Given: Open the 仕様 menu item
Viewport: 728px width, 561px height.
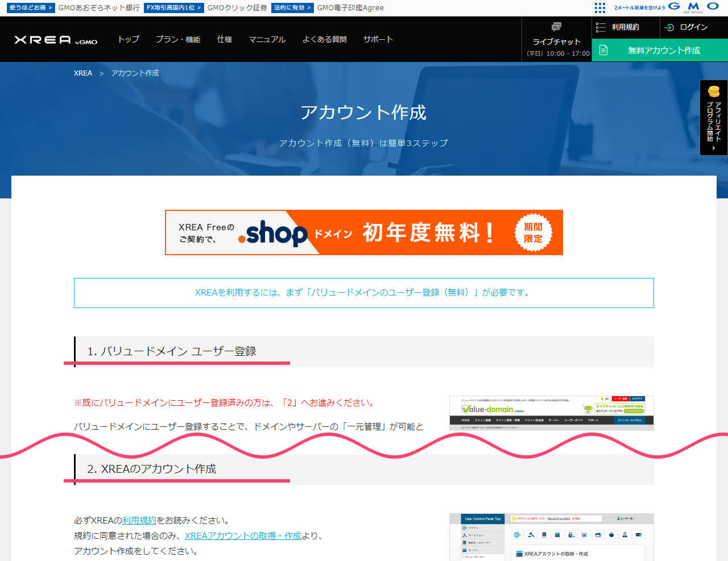Looking at the screenshot, I should pos(225,39).
